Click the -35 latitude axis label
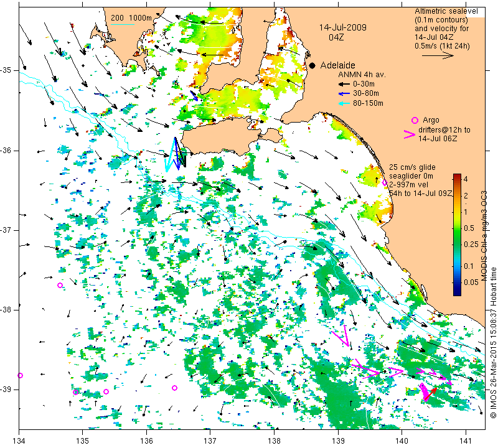Image resolution: width=498 pixels, height=448 pixels. (x=7, y=70)
